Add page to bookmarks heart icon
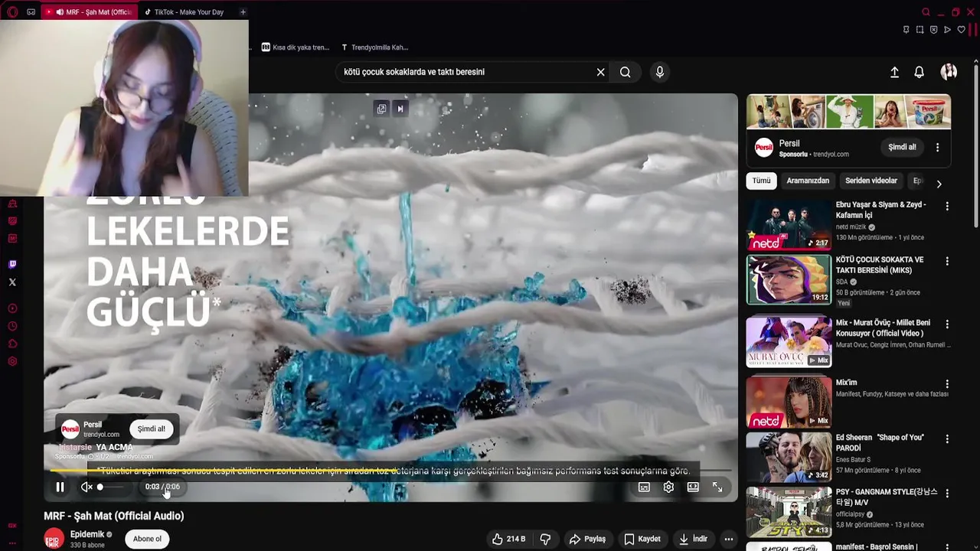980x551 pixels. (x=961, y=30)
